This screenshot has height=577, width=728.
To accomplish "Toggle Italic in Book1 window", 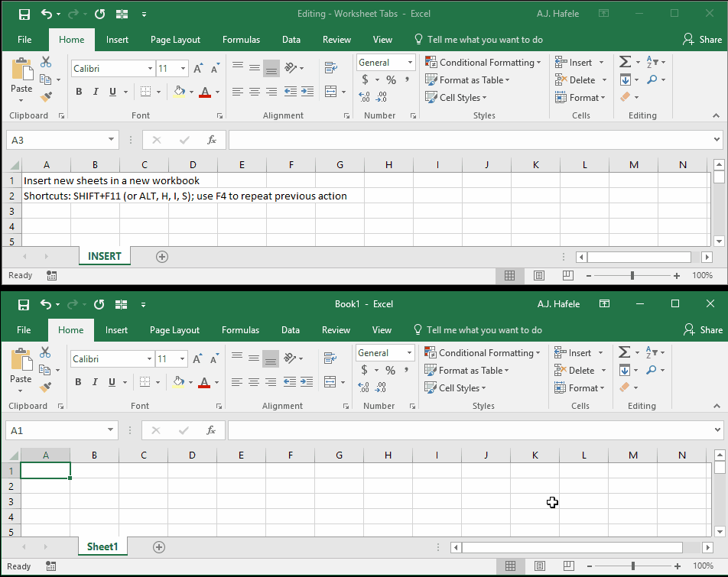I will point(95,382).
